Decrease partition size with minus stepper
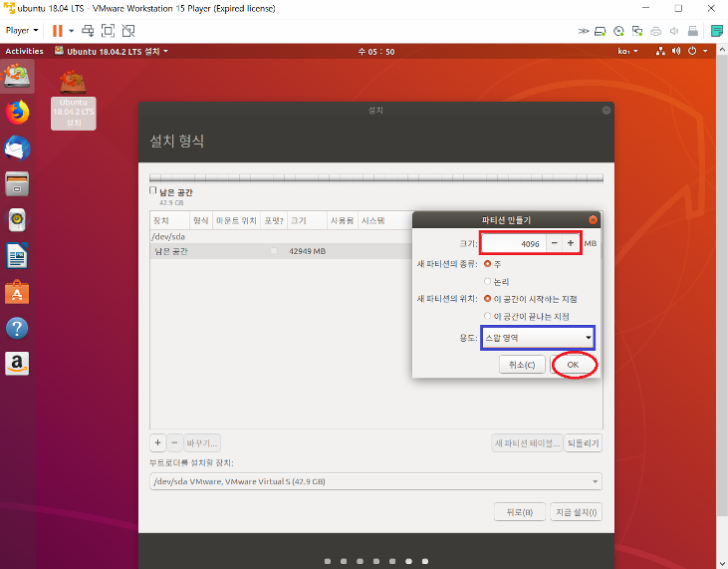The image size is (728, 569). (x=554, y=243)
